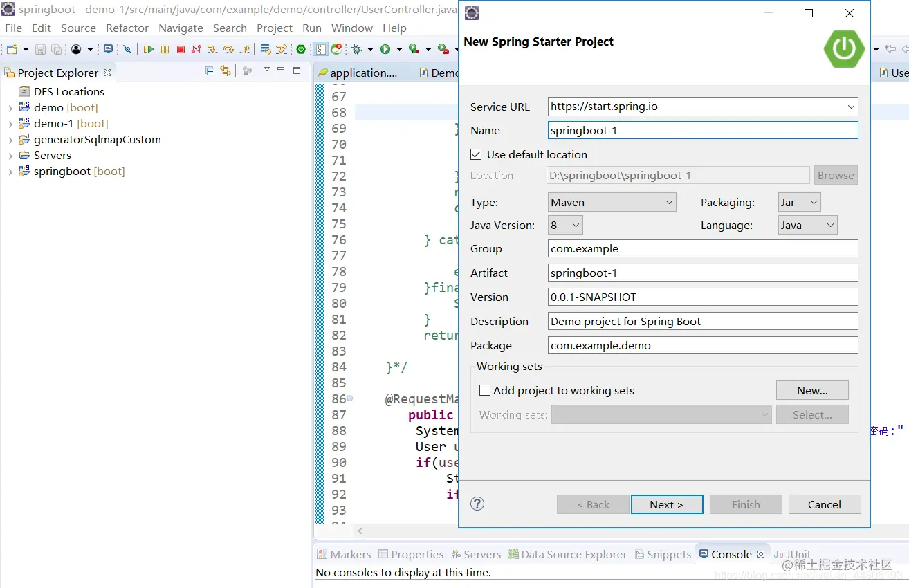
Task: Expand the Servers folder node
Action: point(10,156)
